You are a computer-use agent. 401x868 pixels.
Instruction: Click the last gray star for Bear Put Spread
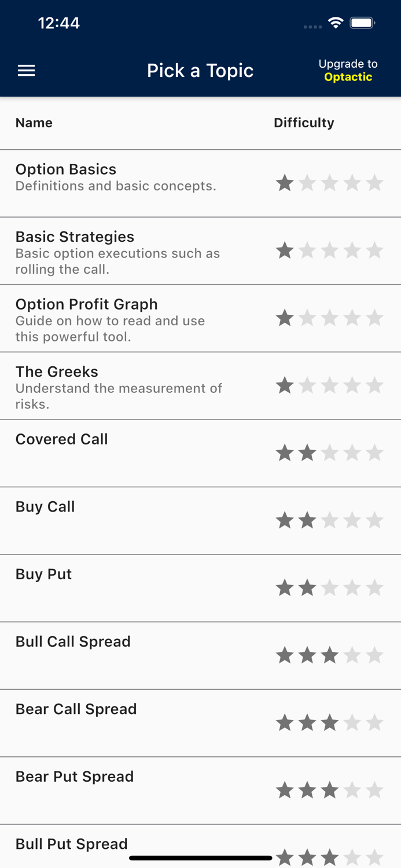pyautogui.click(x=376, y=790)
